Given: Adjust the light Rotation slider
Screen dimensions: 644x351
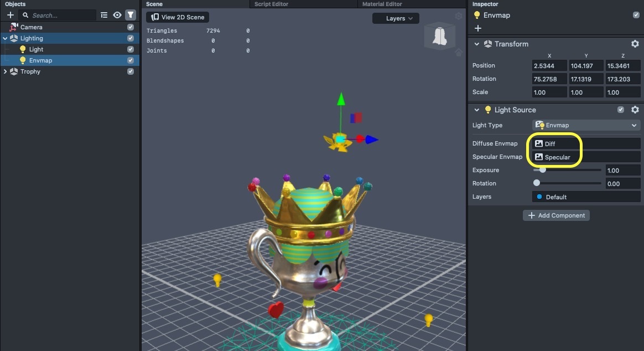Looking at the screenshot, I should pos(567,183).
